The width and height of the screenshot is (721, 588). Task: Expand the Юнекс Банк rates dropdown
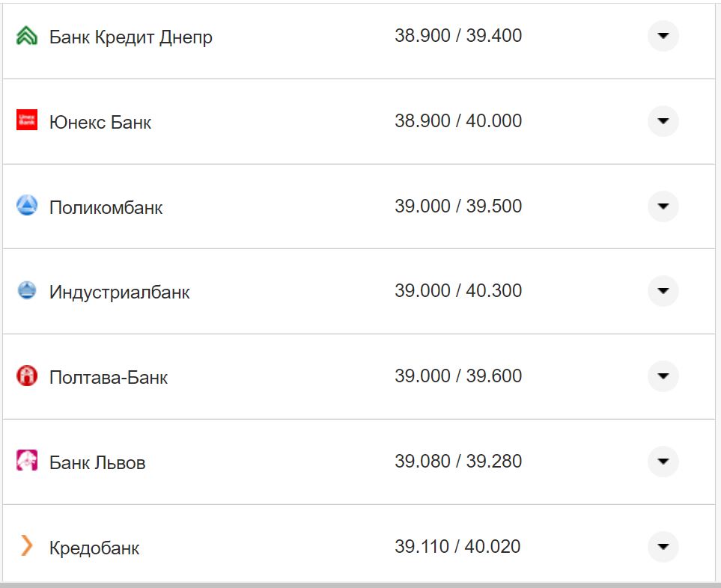point(662,121)
